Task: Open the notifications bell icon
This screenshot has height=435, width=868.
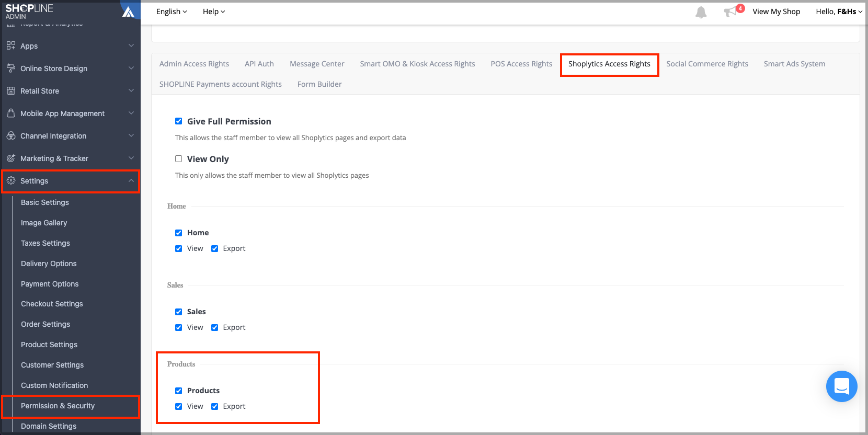Action: [701, 12]
